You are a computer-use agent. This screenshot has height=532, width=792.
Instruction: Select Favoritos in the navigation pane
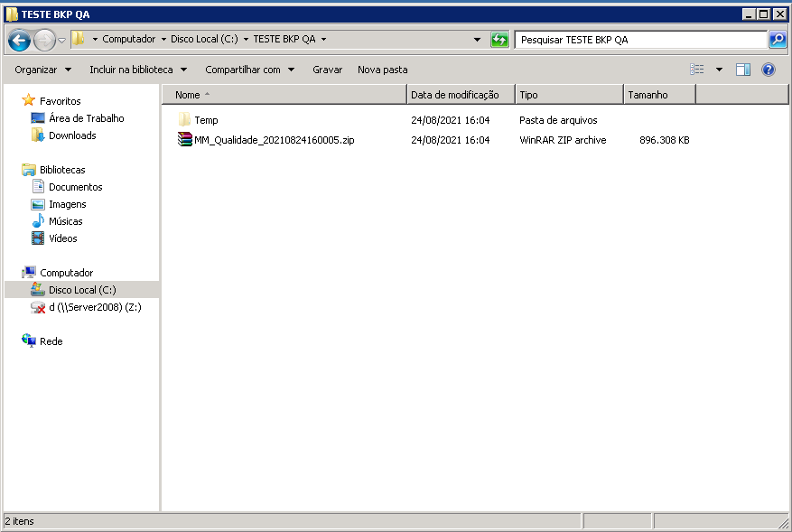tap(61, 101)
